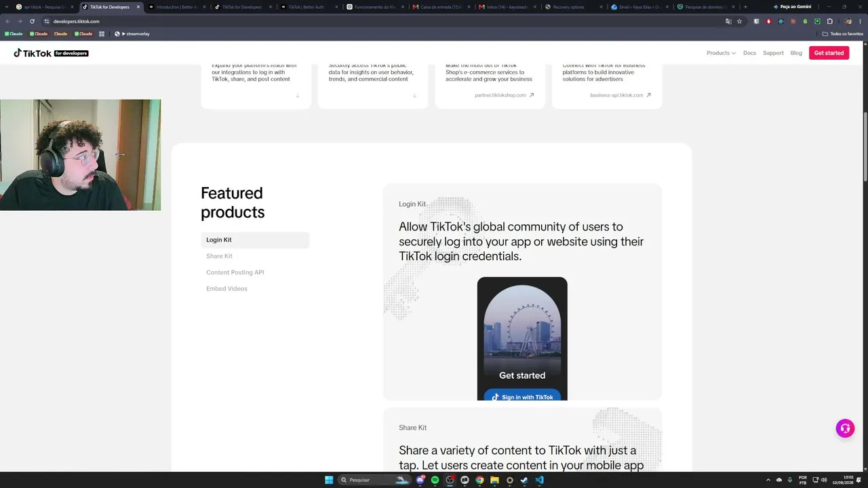868x488 pixels.
Task: Open Steam from the taskbar
Action: click(x=524, y=480)
